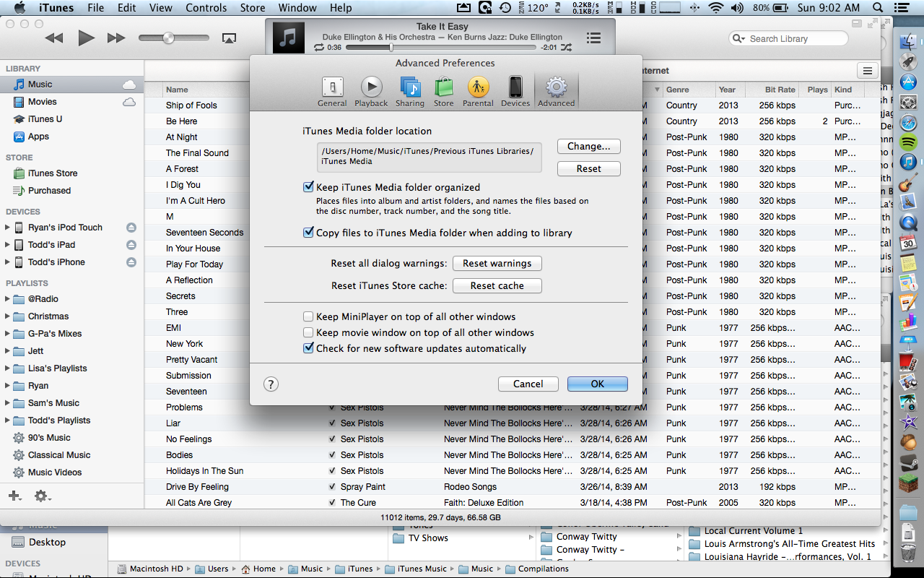Uncheck the Drive By Feeling song checkbox
This screenshot has width=924, height=578.
(x=332, y=487)
